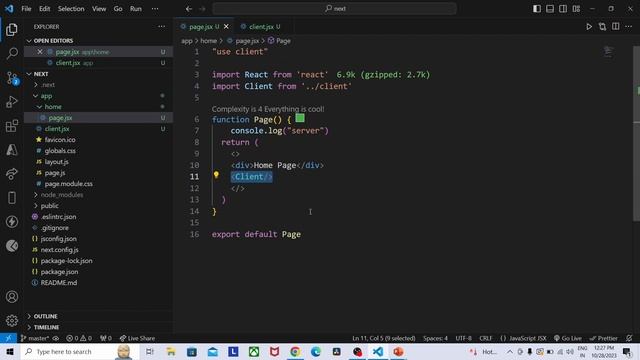Open the Accounts icon
This screenshot has width=640, height=360.
pos(12,297)
